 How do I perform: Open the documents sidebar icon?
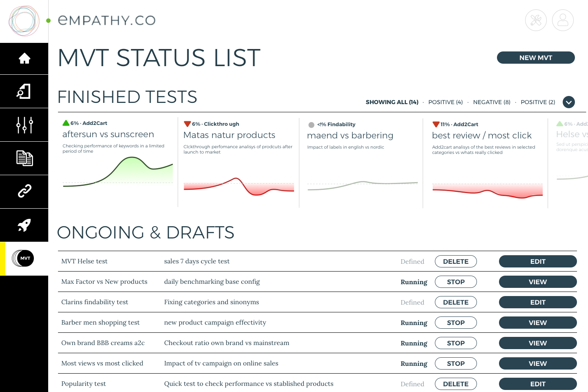(x=24, y=158)
